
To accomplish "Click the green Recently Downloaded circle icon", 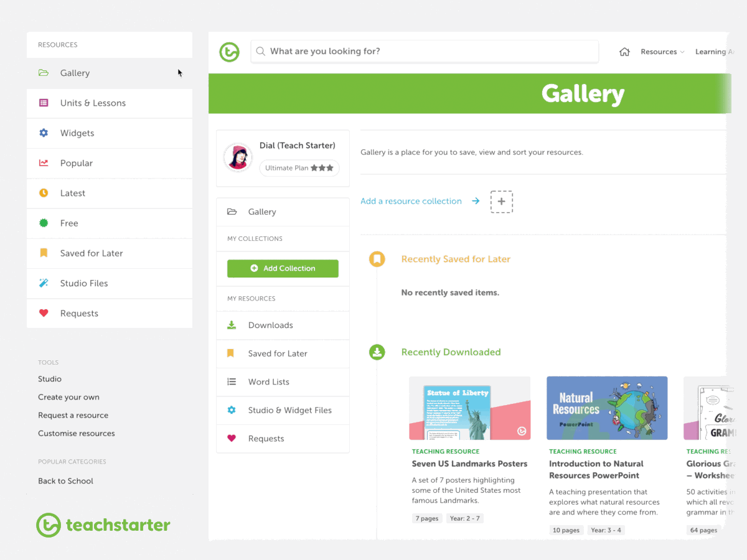I will coord(377,352).
